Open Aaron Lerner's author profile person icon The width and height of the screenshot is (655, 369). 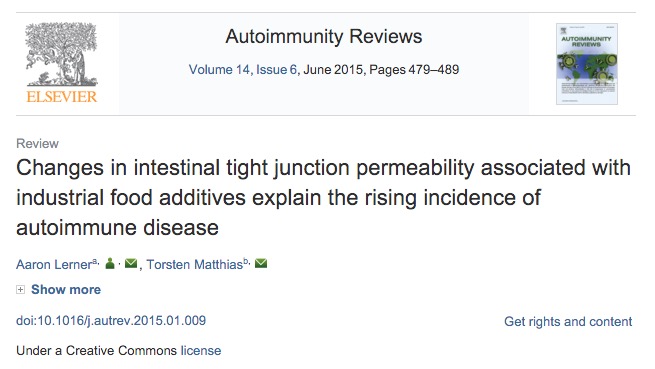(110, 263)
